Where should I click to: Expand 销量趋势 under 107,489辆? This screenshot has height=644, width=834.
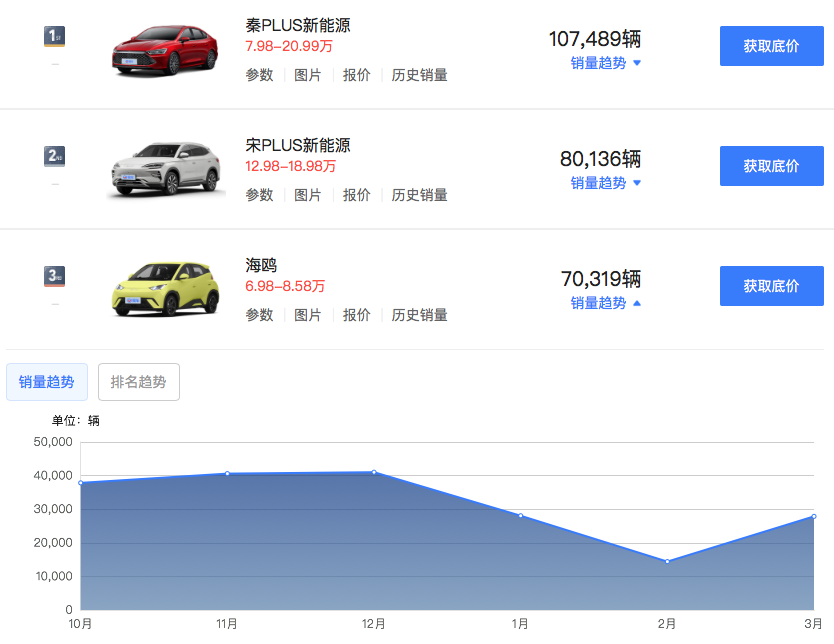tap(605, 63)
